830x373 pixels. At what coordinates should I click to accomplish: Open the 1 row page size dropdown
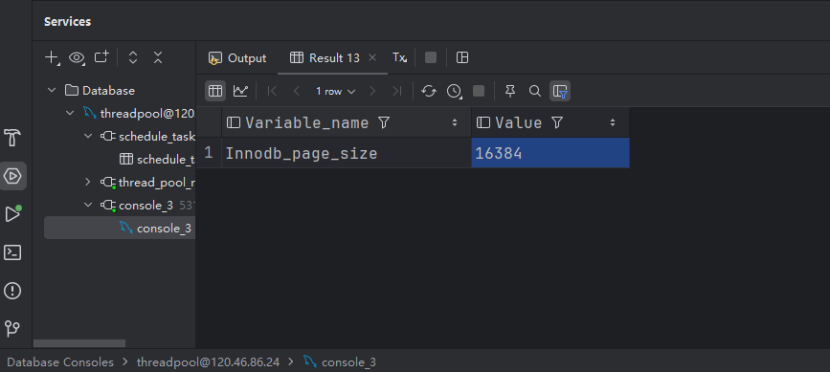[335, 92]
